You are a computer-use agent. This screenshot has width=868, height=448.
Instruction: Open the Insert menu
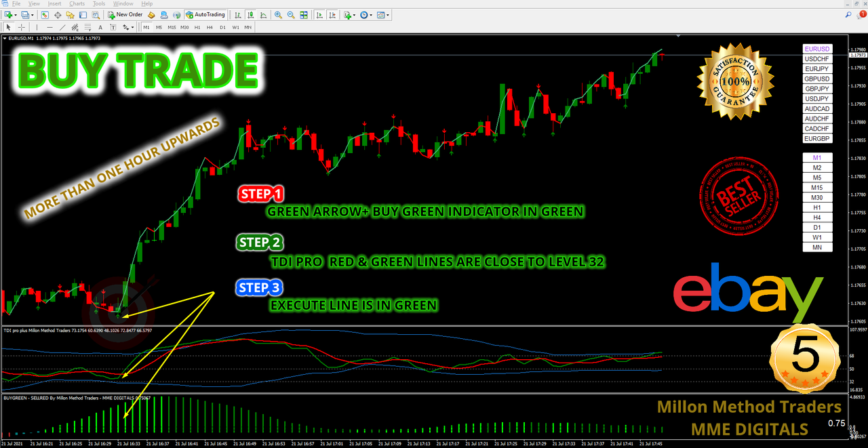54,4
